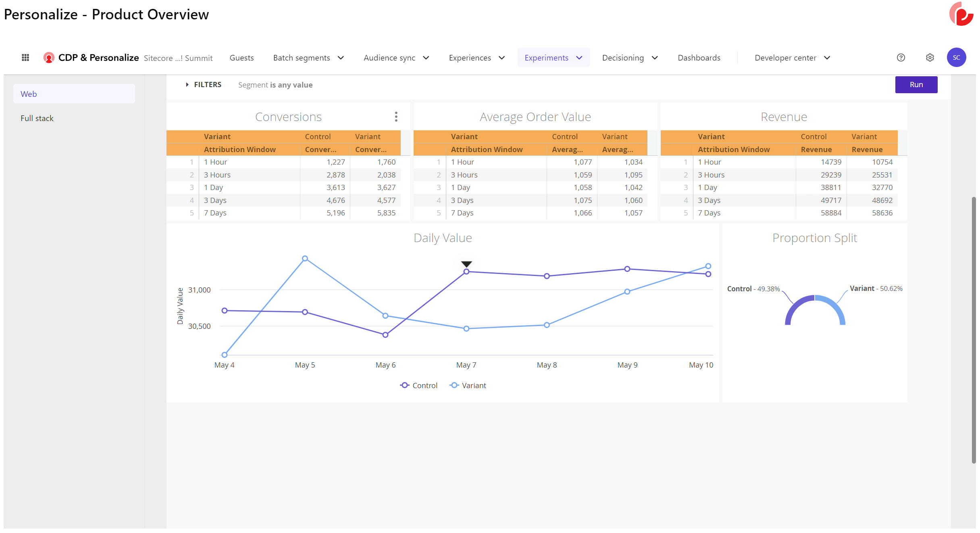This screenshot has height=533, width=980.
Task: Open the Experiments dropdown menu
Action: (x=553, y=58)
